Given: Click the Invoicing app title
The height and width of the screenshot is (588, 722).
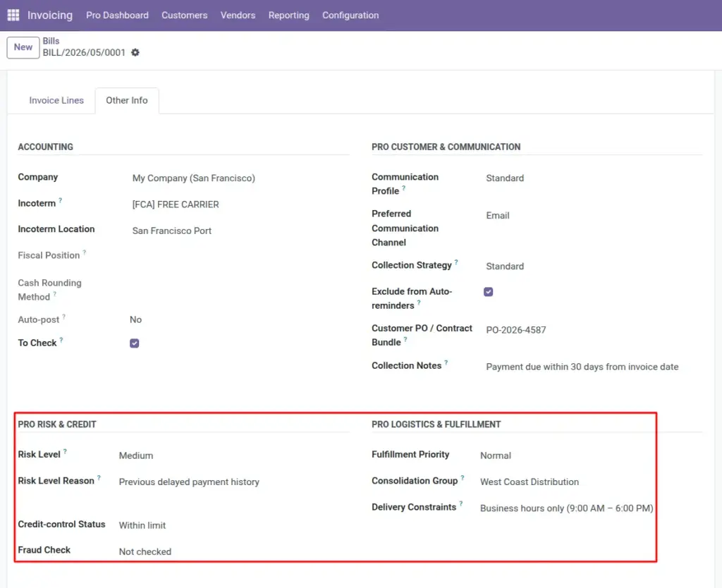Looking at the screenshot, I should click(x=50, y=16).
